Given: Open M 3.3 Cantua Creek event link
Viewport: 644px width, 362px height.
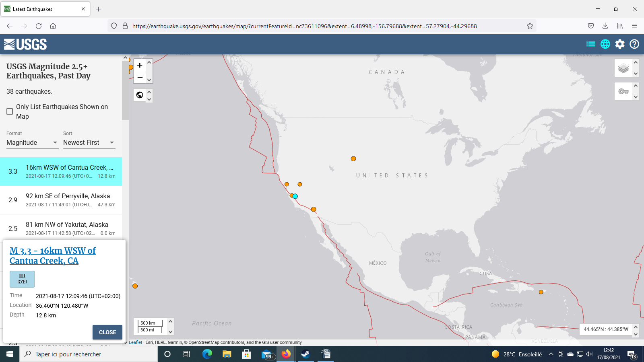Looking at the screenshot, I should point(52,256).
